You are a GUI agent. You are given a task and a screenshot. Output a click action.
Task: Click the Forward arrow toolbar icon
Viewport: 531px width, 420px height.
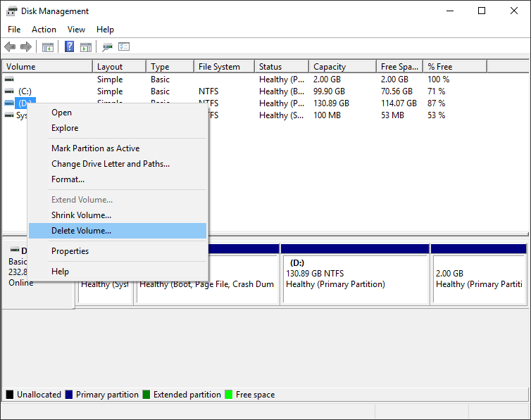point(26,47)
